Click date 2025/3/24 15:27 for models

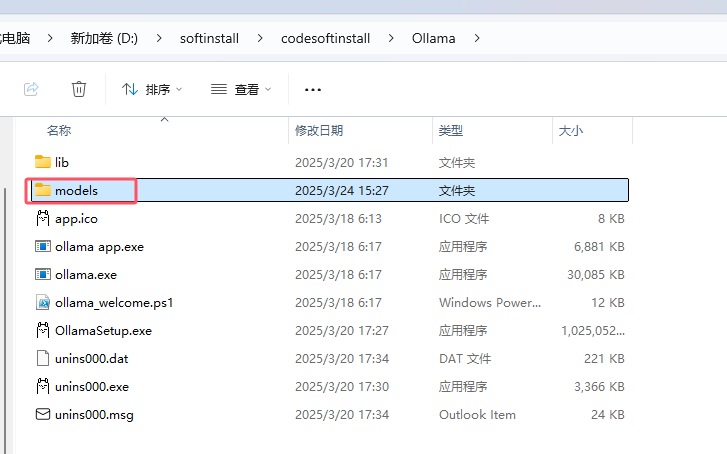pyautogui.click(x=342, y=191)
